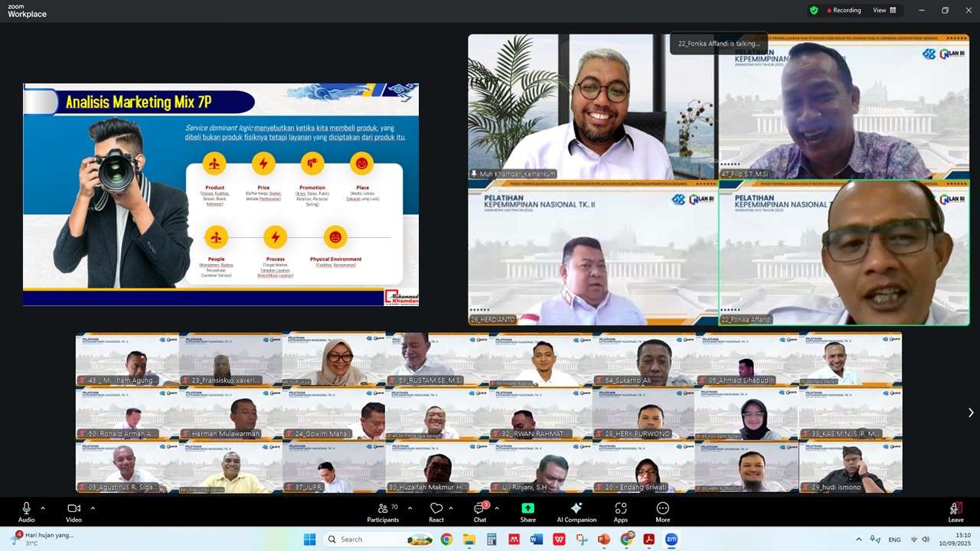Screen dimensions: 980x551
Task: Select the shared Marketing Mix 7P slide
Action: (220, 194)
